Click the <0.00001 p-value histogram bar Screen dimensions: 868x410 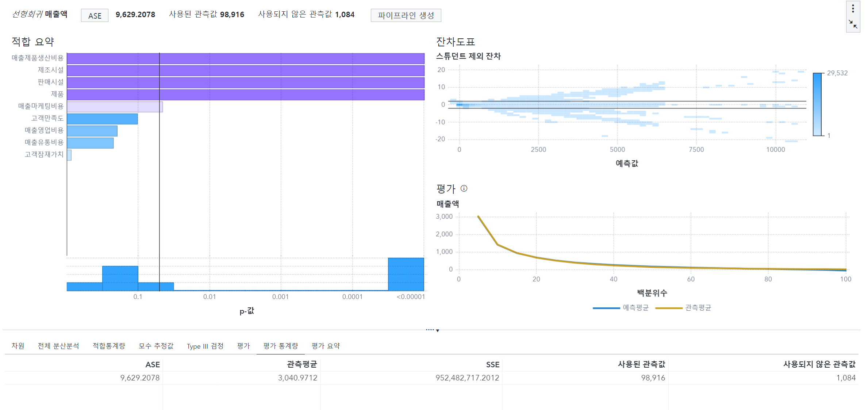[406, 274]
